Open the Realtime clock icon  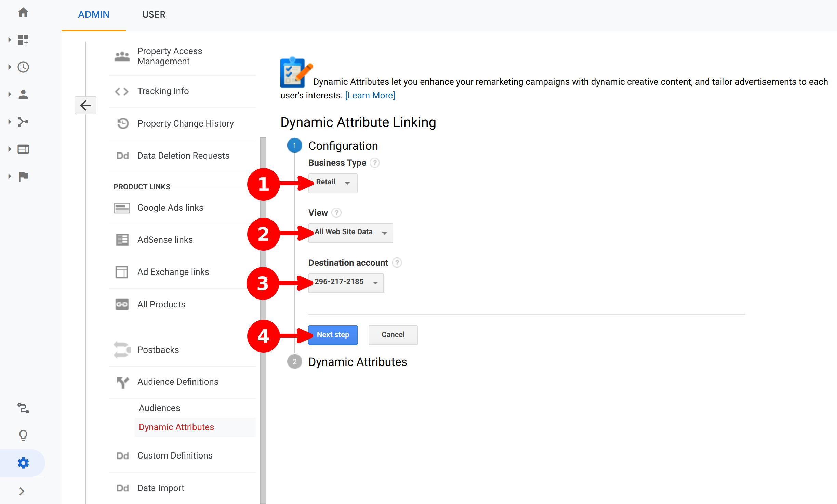coord(23,67)
